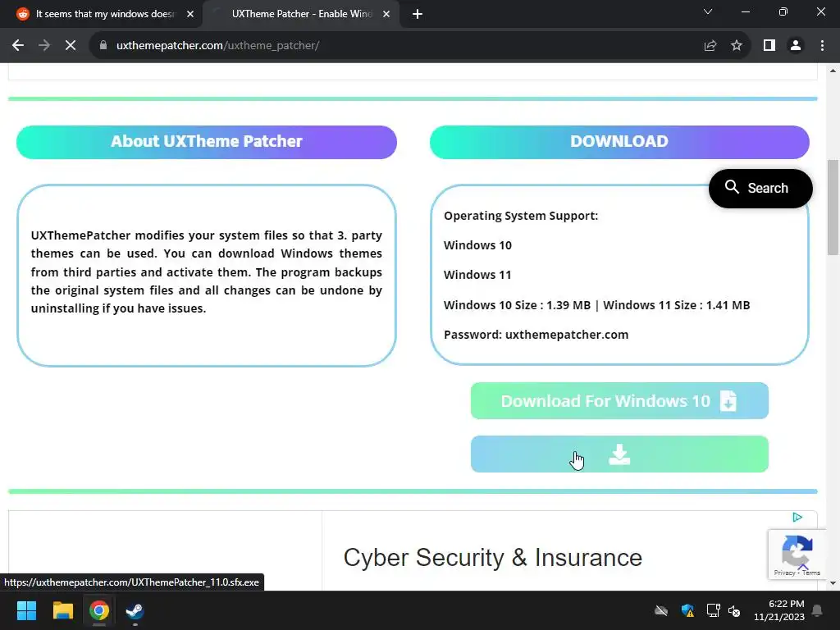Click the Chrome taskbar icon
840x630 pixels.
tap(99, 610)
